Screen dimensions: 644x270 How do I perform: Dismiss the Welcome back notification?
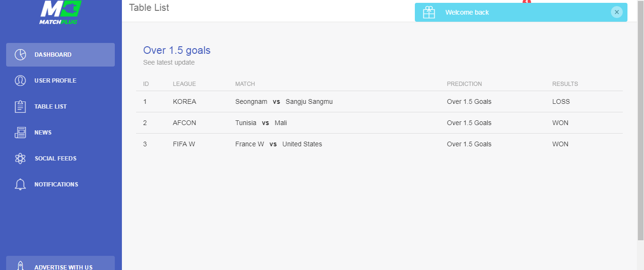(x=617, y=12)
